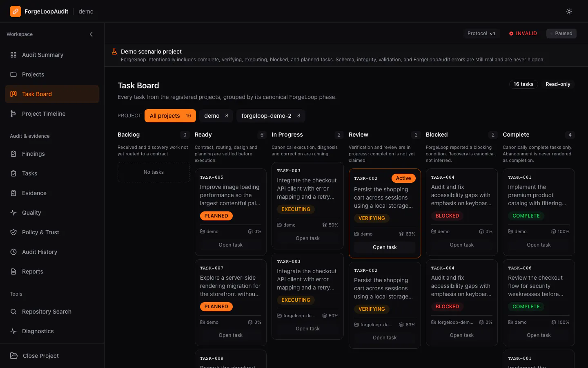Click the Ready column count of 6
The height and width of the screenshot is (368, 588).
pyautogui.click(x=262, y=135)
